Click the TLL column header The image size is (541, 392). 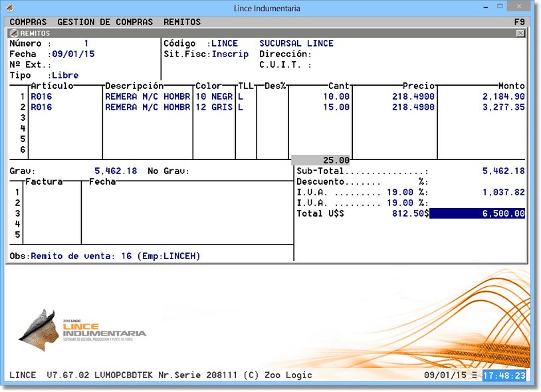coord(246,86)
